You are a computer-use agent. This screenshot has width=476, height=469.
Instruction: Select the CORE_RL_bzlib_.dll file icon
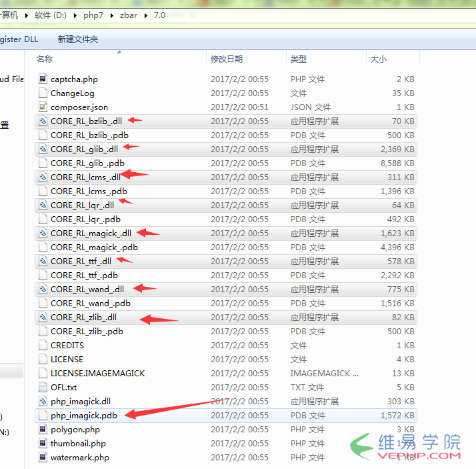(x=43, y=121)
